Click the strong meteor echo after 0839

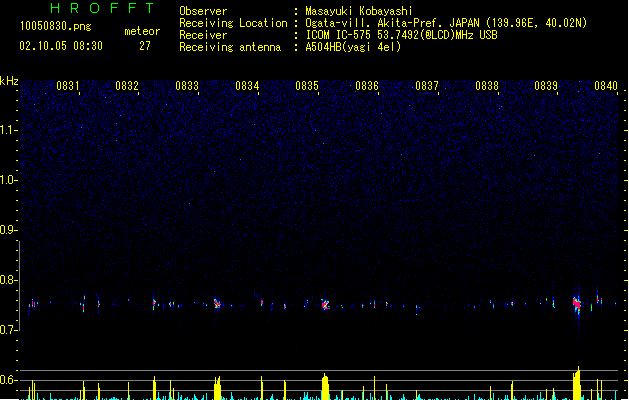(577, 305)
